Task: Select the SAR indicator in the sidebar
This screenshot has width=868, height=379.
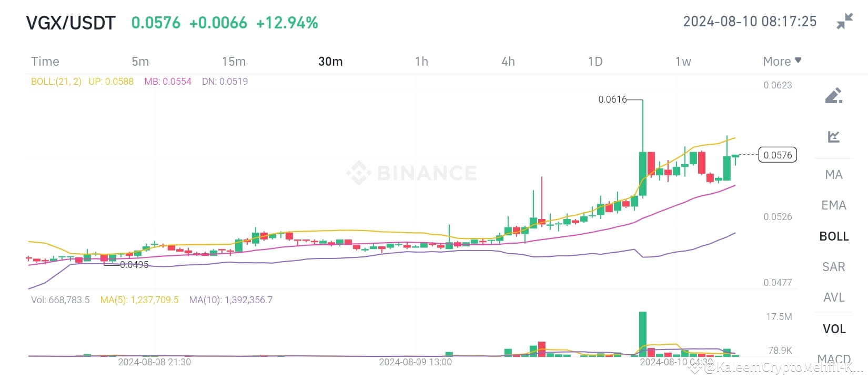Action: tap(833, 267)
